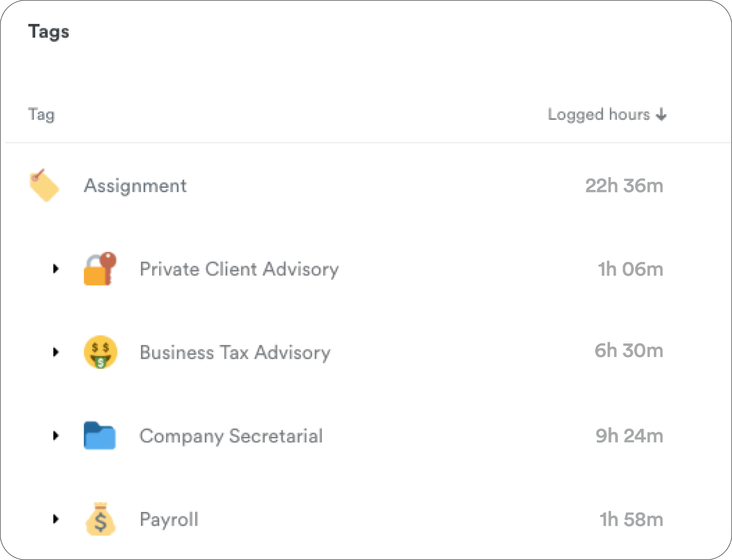The height and width of the screenshot is (560, 732).
Task: Select the Business Tax Advisory label
Action: [235, 352]
